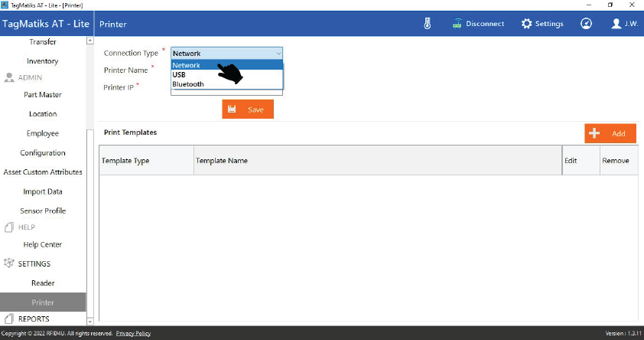Click the ADMIN section person icon
The width and height of the screenshot is (644, 340).
(x=10, y=78)
